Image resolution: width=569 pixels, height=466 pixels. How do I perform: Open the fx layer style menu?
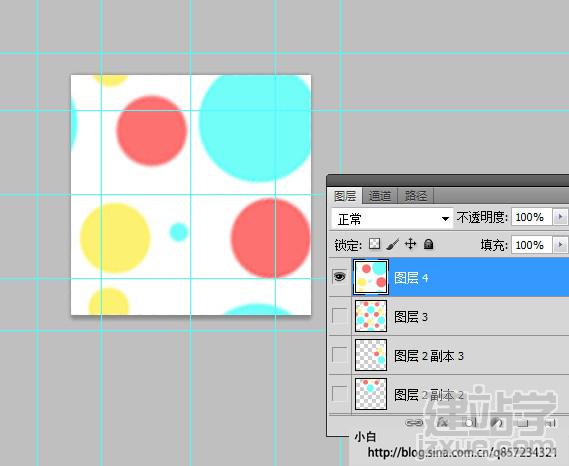(x=443, y=422)
